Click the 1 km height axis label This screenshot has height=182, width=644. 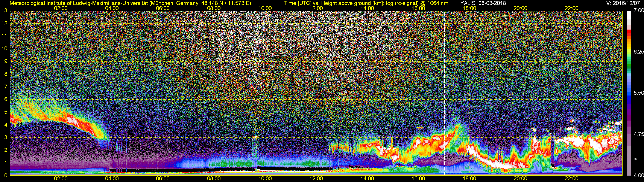pos(6,163)
